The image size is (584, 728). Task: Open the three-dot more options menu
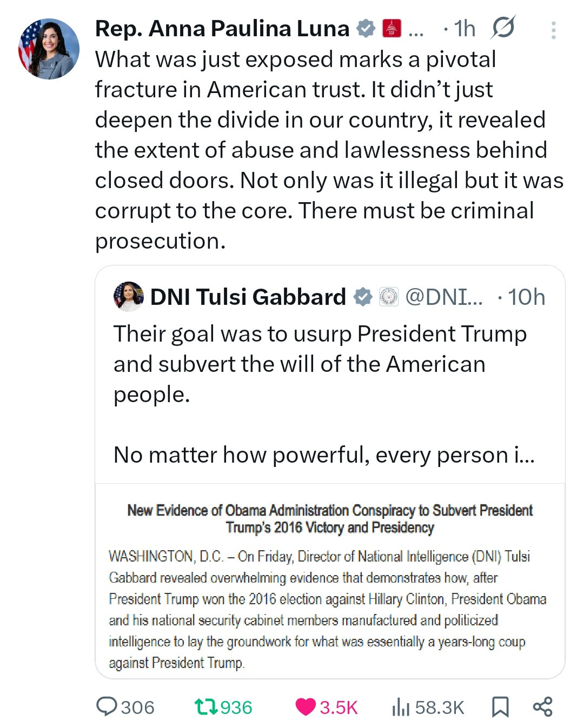coord(553,30)
